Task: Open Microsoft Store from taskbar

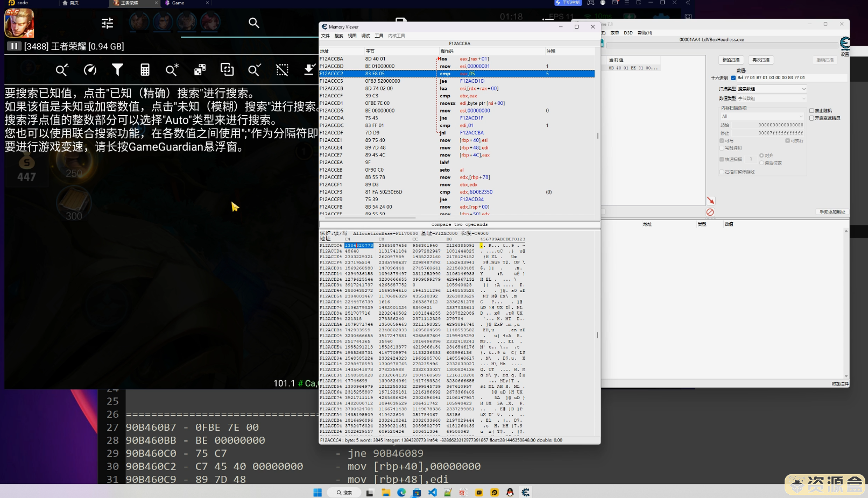Action: (x=417, y=492)
